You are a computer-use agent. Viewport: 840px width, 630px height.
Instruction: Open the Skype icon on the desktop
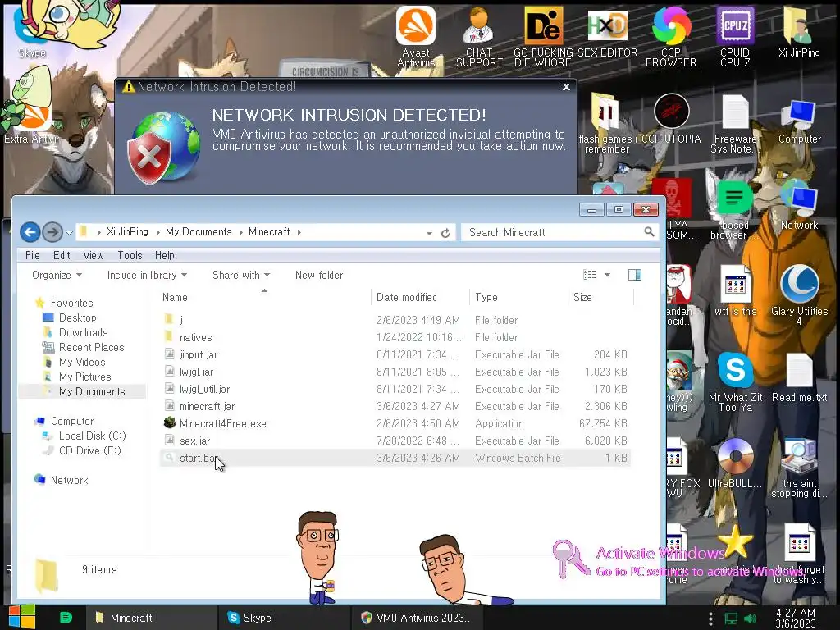(31, 33)
